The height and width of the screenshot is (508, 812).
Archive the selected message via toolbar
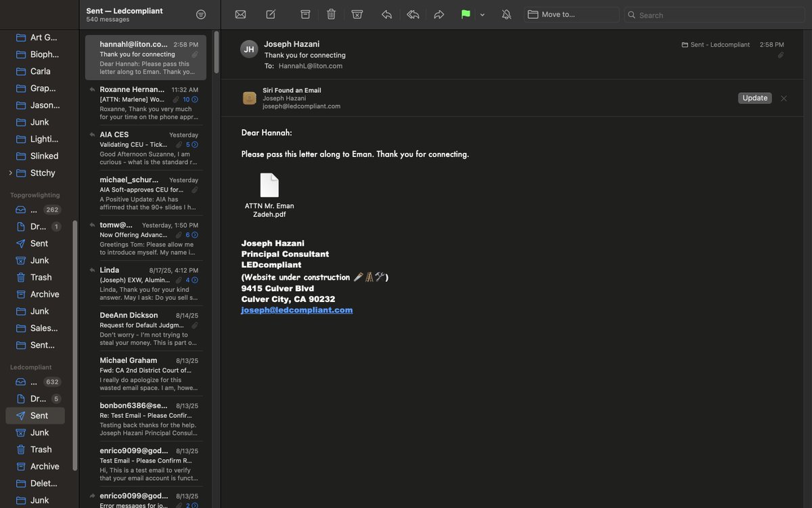click(305, 14)
